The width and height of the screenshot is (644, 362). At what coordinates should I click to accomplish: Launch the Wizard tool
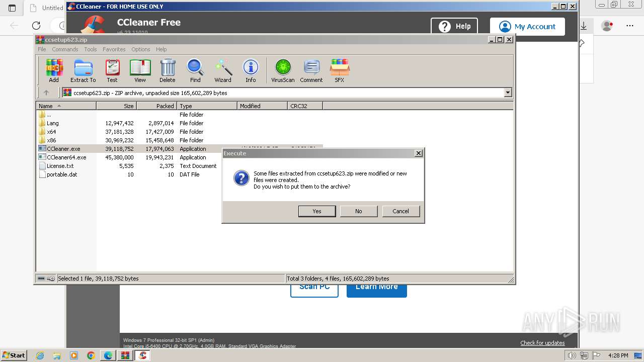point(223,70)
